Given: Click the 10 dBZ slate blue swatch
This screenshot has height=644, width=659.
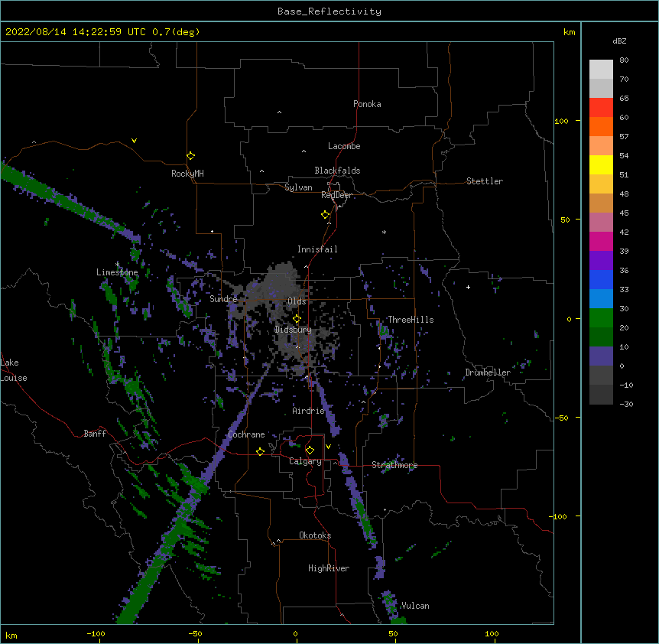Looking at the screenshot, I should pyautogui.click(x=601, y=356).
